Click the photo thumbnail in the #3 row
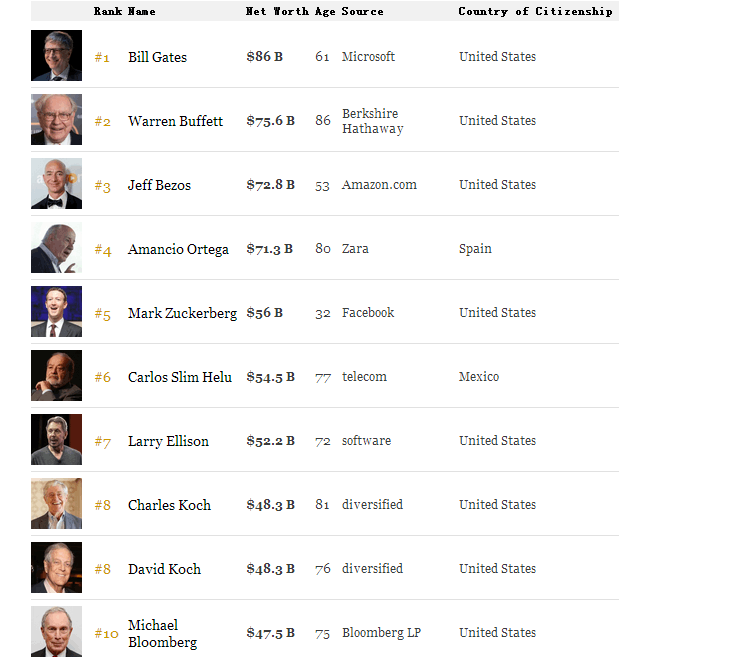 (56, 184)
